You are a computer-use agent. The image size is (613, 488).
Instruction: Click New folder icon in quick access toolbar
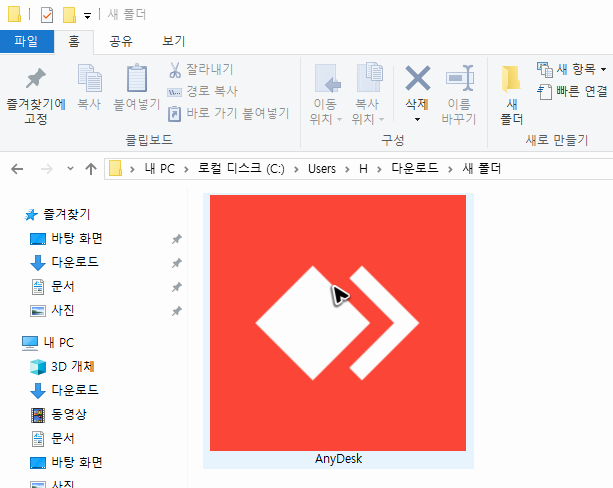[70, 15]
